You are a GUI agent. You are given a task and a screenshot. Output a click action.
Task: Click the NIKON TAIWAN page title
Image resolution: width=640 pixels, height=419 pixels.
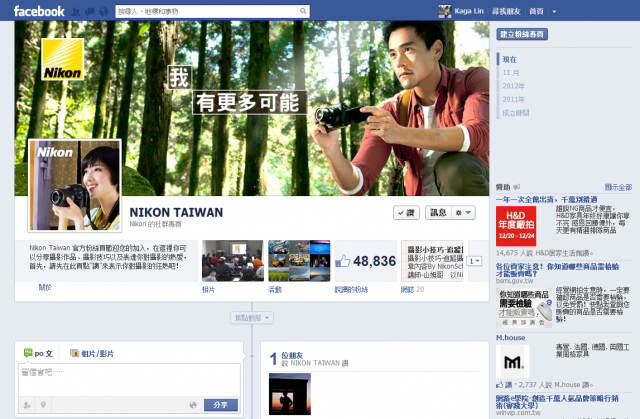click(176, 213)
